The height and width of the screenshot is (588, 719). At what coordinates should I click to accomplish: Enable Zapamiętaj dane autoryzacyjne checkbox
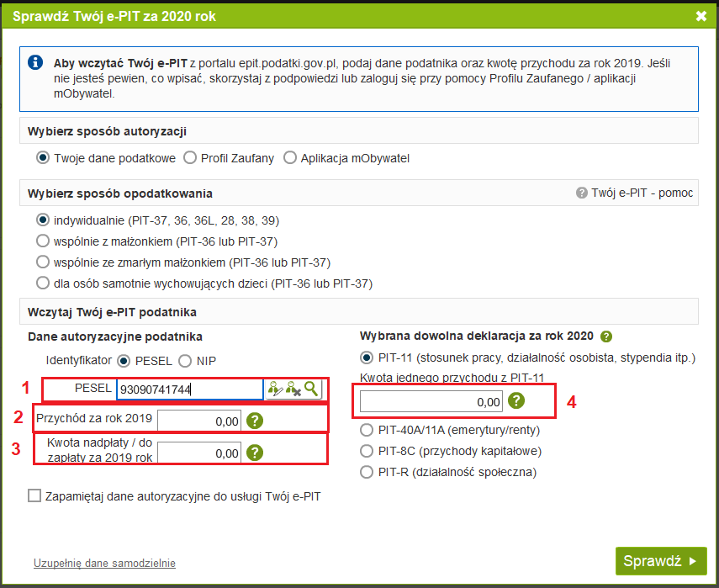click(x=34, y=496)
